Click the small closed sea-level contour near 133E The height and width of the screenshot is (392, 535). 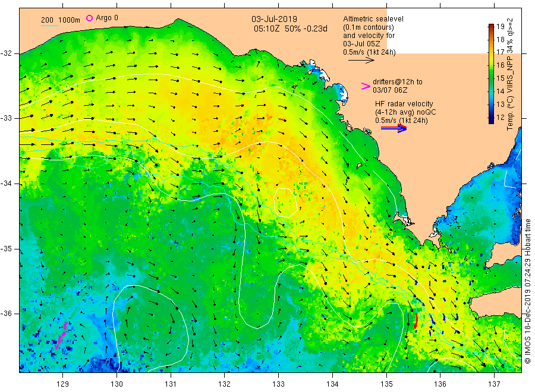(285, 203)
